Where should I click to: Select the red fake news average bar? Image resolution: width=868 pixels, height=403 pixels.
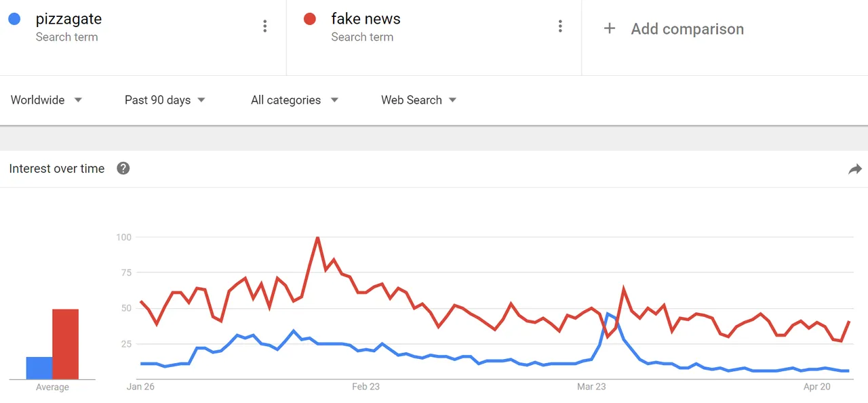[x=66, y=344]
